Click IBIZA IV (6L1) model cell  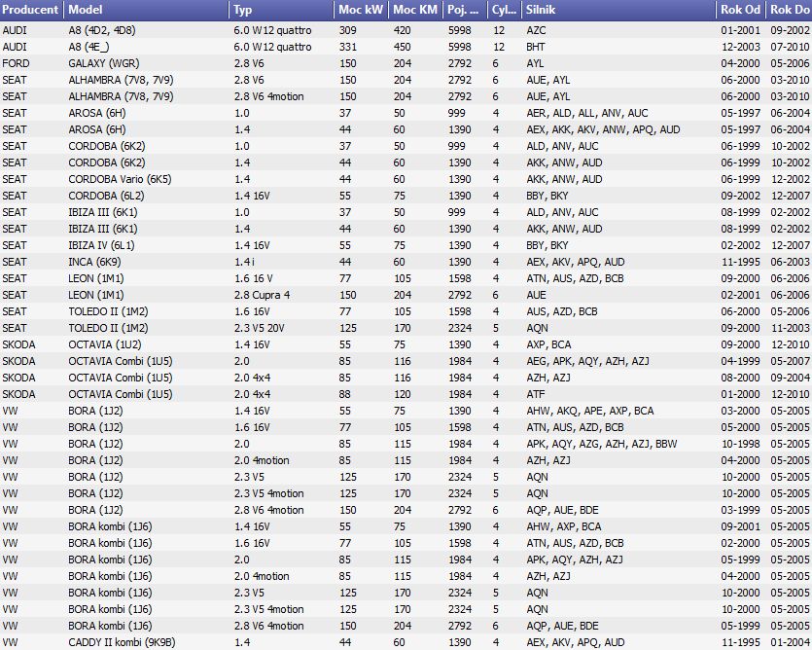click(x=101, y=245)
